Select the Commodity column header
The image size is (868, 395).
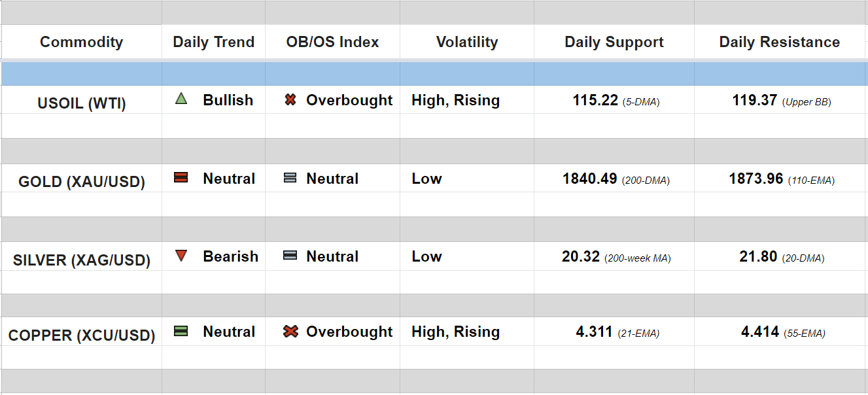point(81,43)
